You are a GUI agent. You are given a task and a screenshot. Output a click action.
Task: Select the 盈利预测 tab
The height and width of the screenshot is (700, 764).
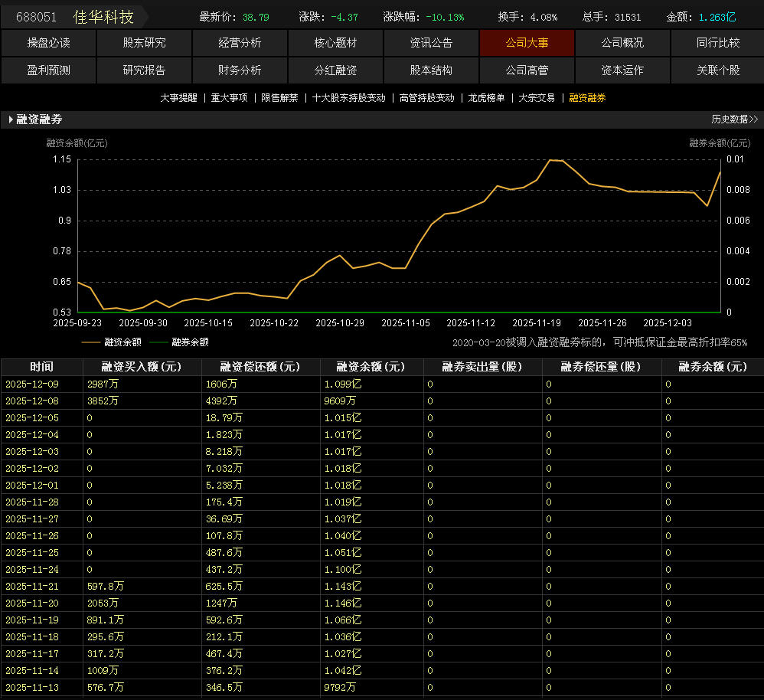coord(48,70)
